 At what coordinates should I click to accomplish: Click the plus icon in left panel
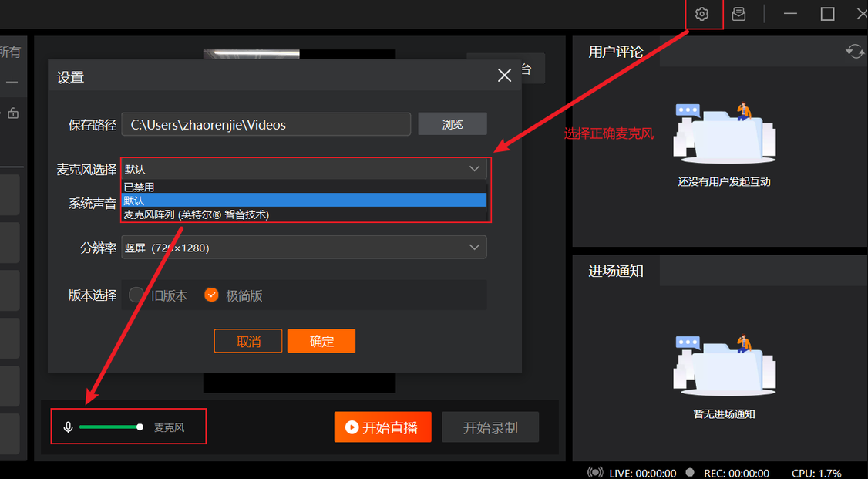click(12, 82)
